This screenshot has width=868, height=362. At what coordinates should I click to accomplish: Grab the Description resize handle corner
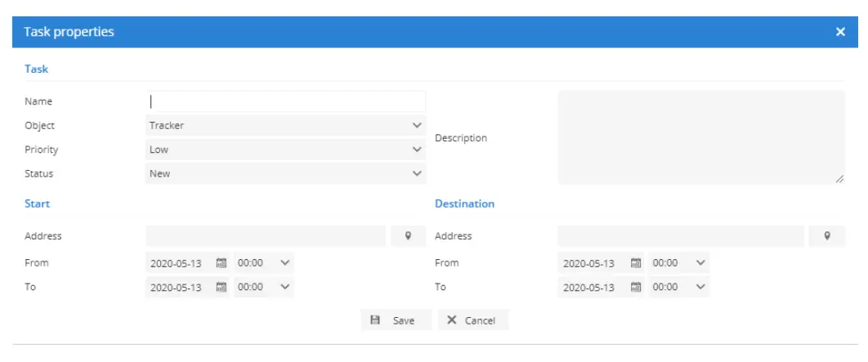click(839, 178)
